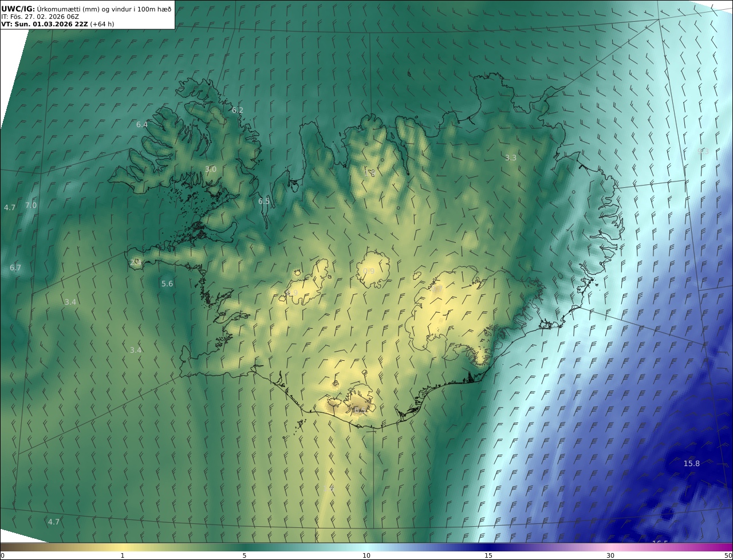Click the colour scale label 5
Viewport: 733px width, 560px height.
245,555
